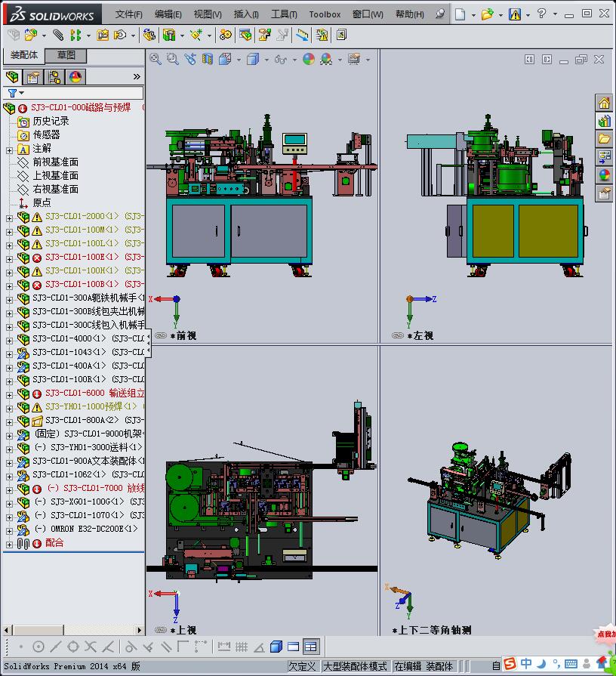Viewport: 616px width, 676px height.
Task: Open Custom Properties icon in task pane
Action: coord(604,193)
